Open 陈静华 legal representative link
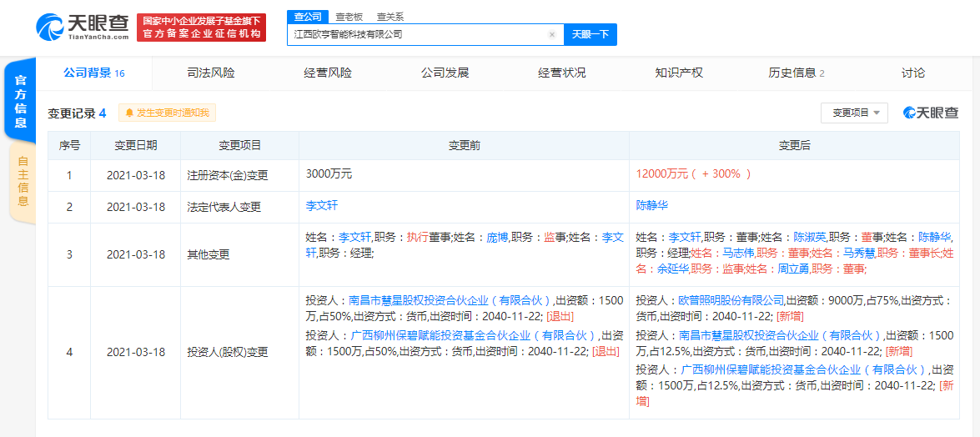Screen dimensions: 980x437 click(x=652, y=205)
